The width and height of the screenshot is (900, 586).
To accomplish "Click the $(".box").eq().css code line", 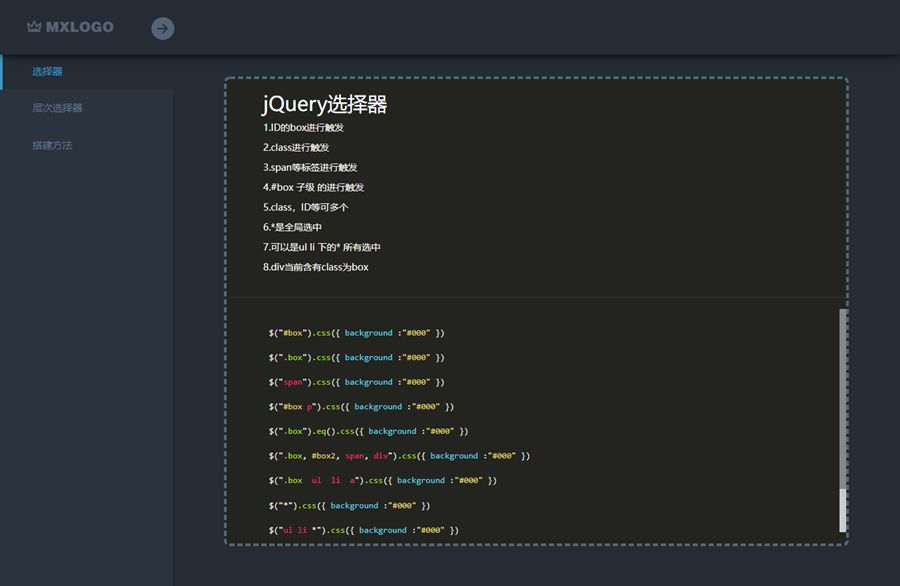I will point(368,431).
